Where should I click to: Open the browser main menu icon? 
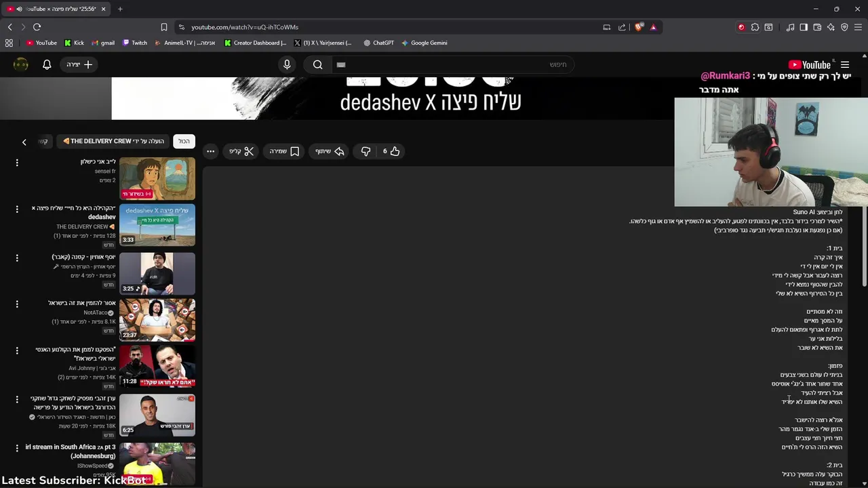pos(858,27)
